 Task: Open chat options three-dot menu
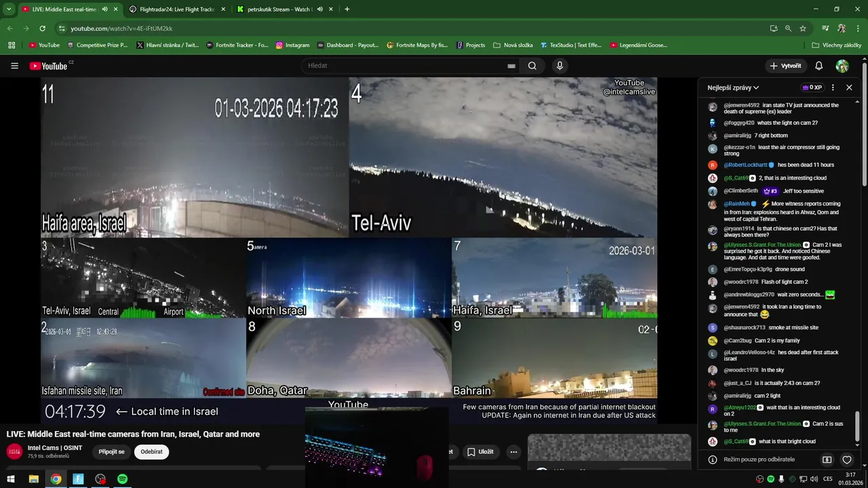tap(833, 87)
